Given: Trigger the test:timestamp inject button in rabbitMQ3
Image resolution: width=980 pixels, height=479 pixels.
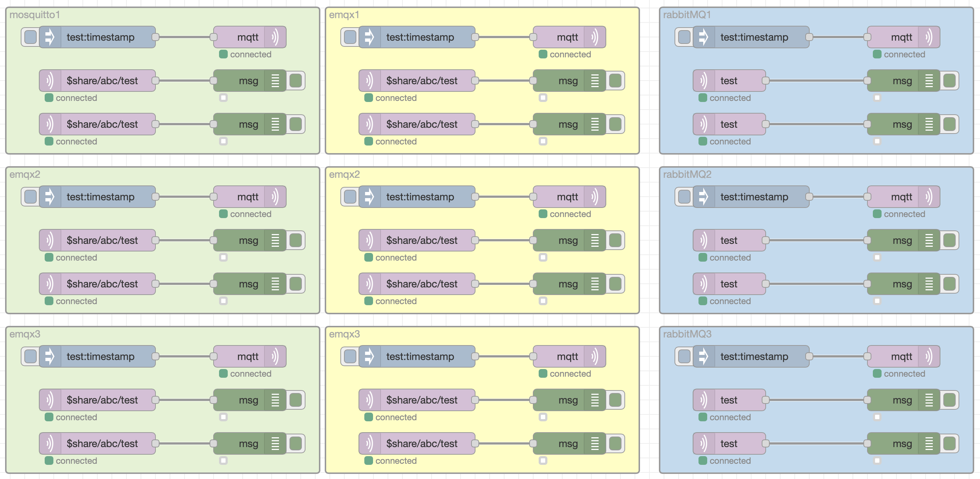Looking at the screenshot, I should (x=684, y=356).
